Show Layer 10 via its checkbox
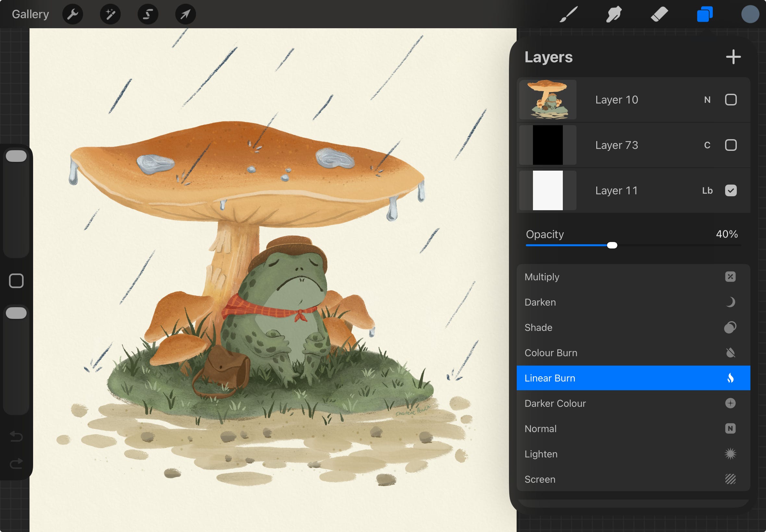Image resolution: width=766 pixels, height=532 pixels. (731, 100)
